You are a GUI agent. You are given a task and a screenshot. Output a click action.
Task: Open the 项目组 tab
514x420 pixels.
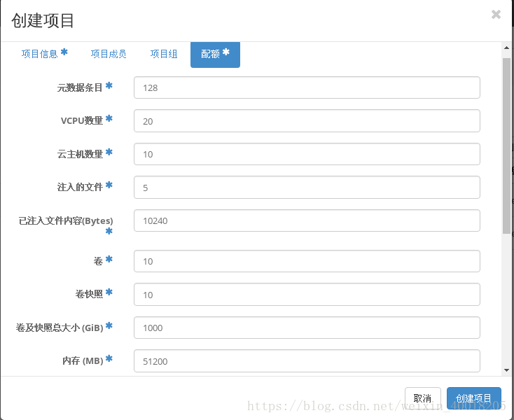point(164,54)
